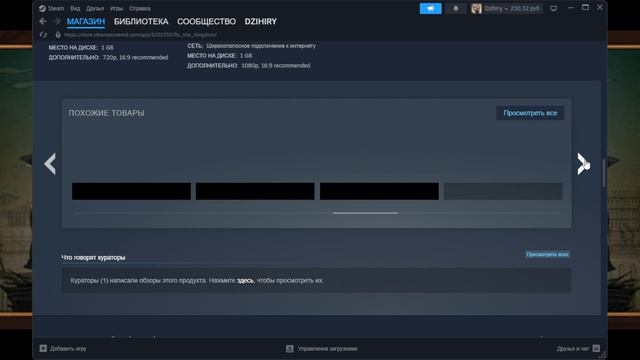Open the Справка menu

pyautogui.click(x=140, y=8)
